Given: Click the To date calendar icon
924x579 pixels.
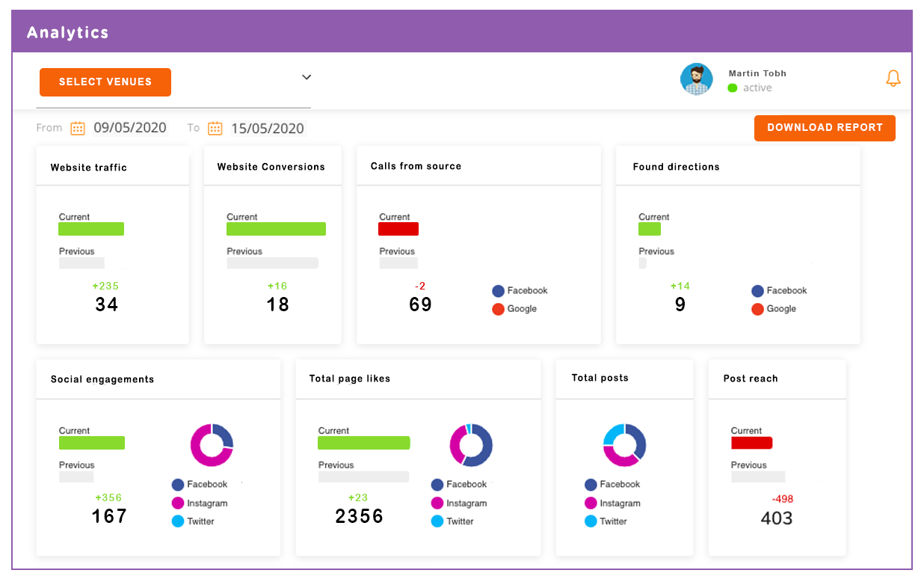Looking at the screenshot, I should click(x=215, y=128).
